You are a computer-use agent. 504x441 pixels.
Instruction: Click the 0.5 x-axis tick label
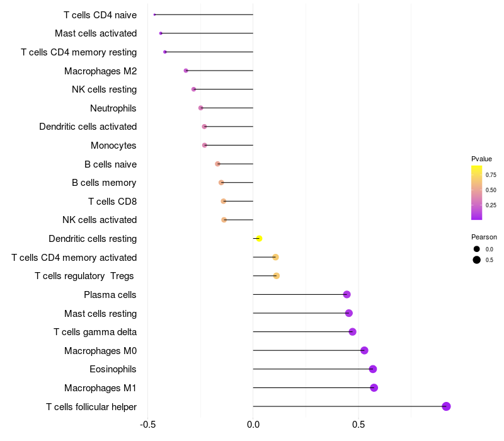click(x=358, y=425)
